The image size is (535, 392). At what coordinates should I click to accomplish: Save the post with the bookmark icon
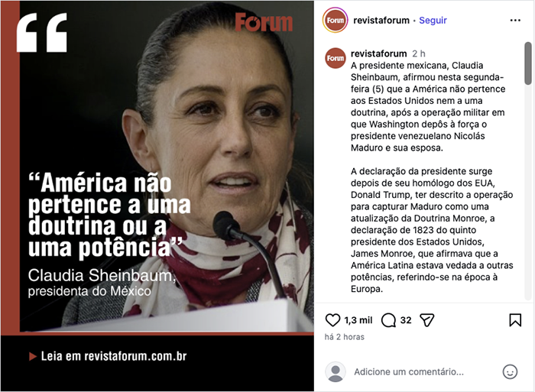[x=515, y=320]
